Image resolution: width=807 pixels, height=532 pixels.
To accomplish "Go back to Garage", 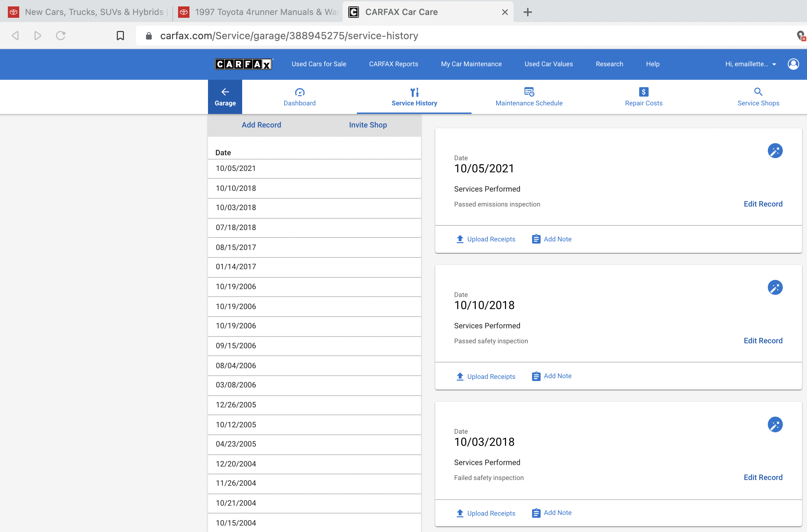I will click(225, 97).
